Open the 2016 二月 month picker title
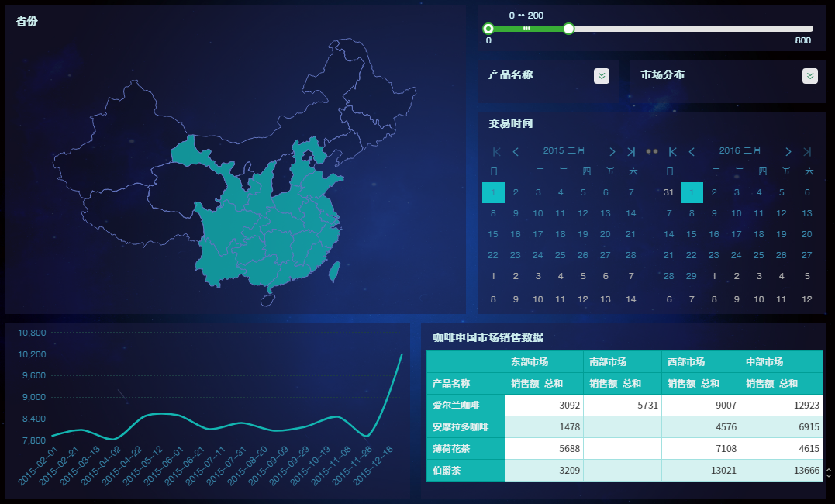Image resolution: width=835 pixels, height=504 pixels. point(740,151)
